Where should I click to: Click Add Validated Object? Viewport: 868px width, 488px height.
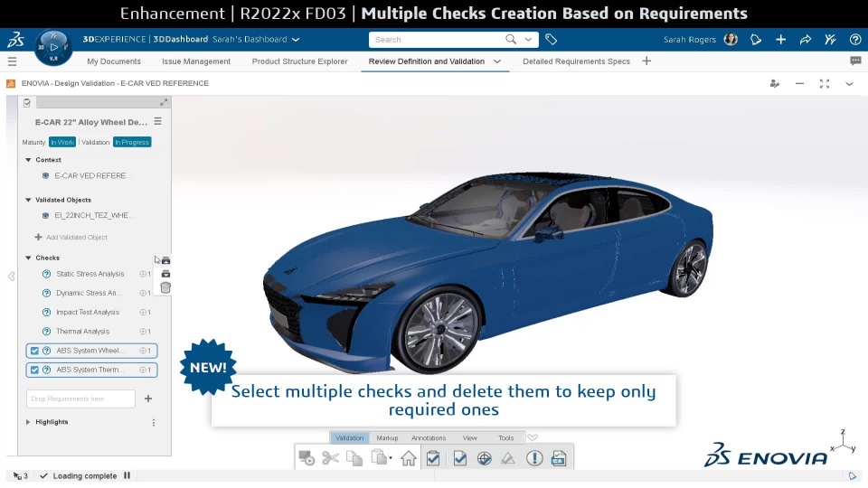(x=71, y=238)
